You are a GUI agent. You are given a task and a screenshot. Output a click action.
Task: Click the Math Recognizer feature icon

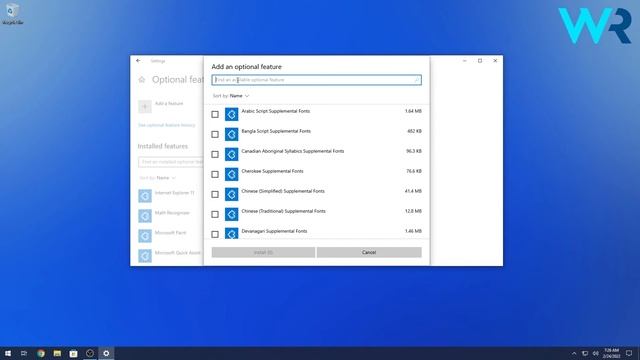[145, 216]
